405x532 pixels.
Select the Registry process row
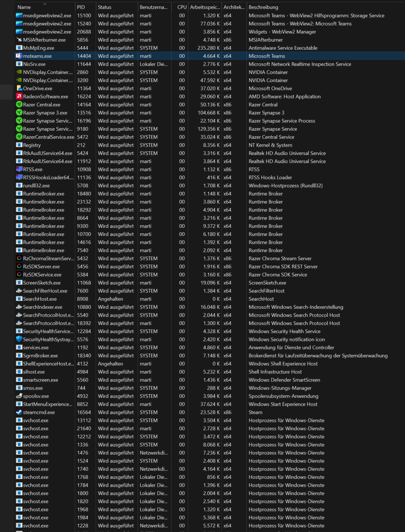click(210, 145)
